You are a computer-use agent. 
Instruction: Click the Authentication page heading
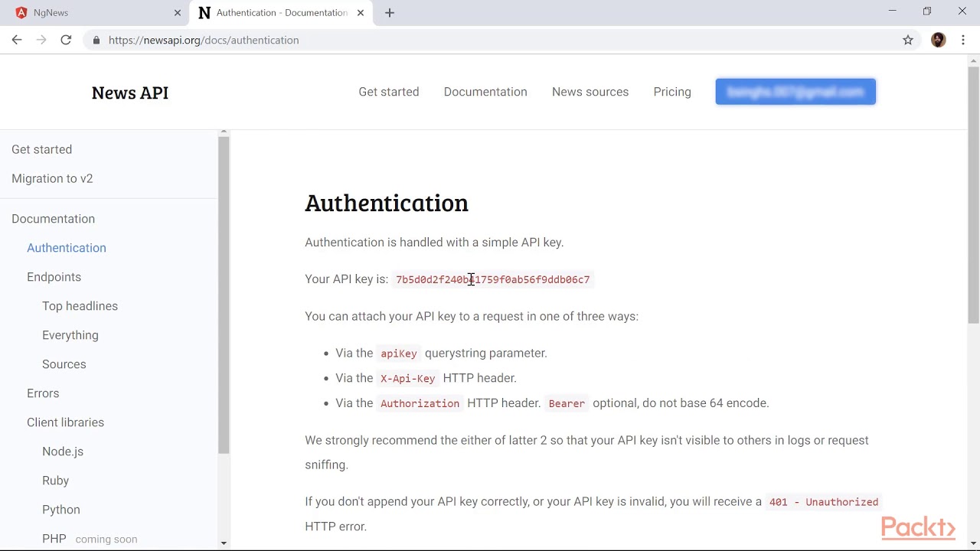click(387, 203)
